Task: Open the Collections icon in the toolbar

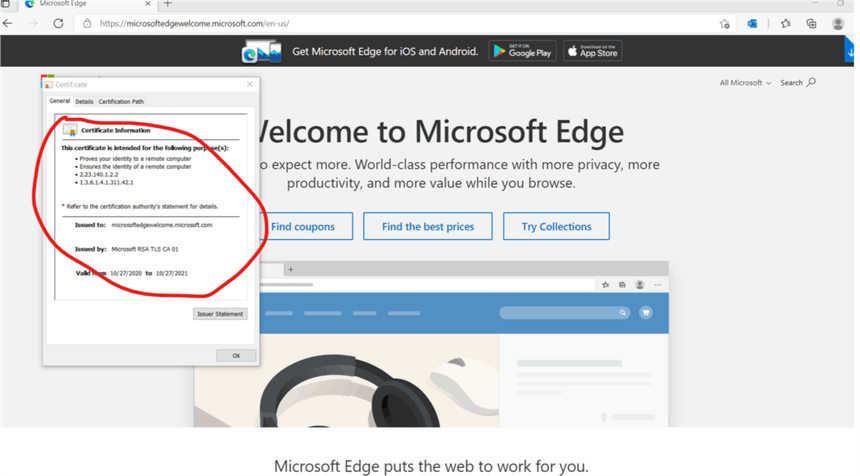Action: coord(811,23)
